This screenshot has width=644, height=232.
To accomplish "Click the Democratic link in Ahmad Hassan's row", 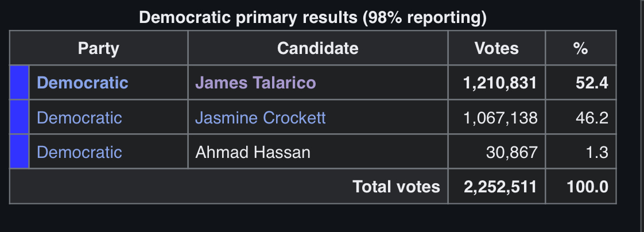I will (x=79, y=152).
